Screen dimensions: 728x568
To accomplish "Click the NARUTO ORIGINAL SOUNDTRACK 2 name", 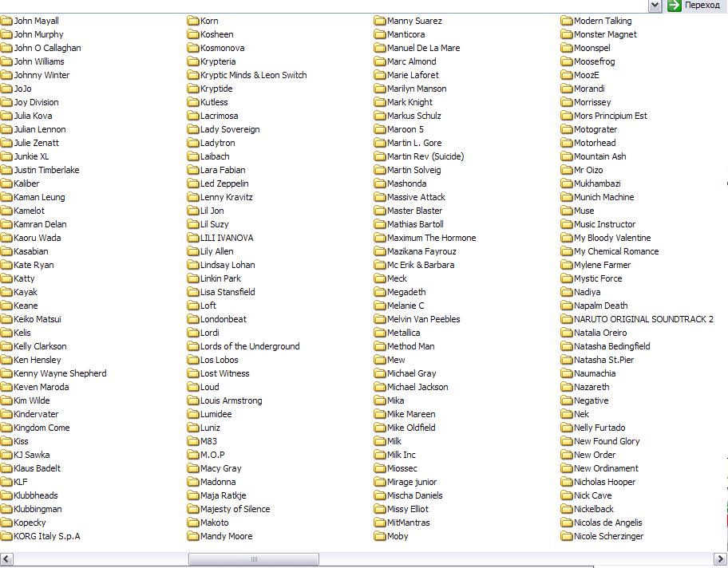I will [643, 319].
